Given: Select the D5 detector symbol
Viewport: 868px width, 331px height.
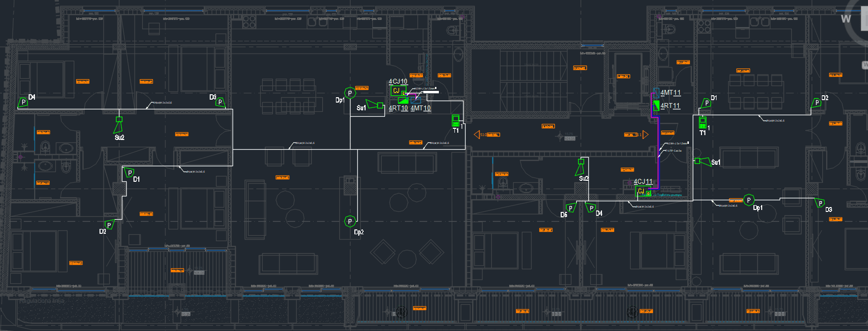Looking at the screenshot, I should [570, 209].
